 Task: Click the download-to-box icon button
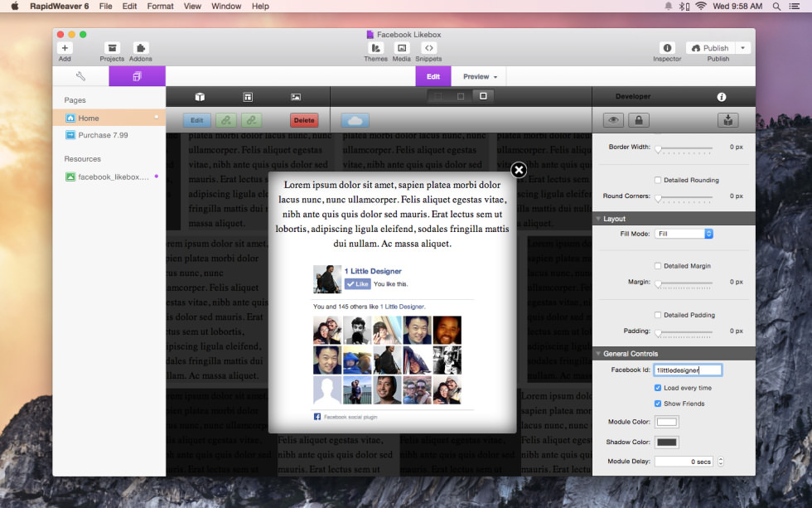click(728, 120)
